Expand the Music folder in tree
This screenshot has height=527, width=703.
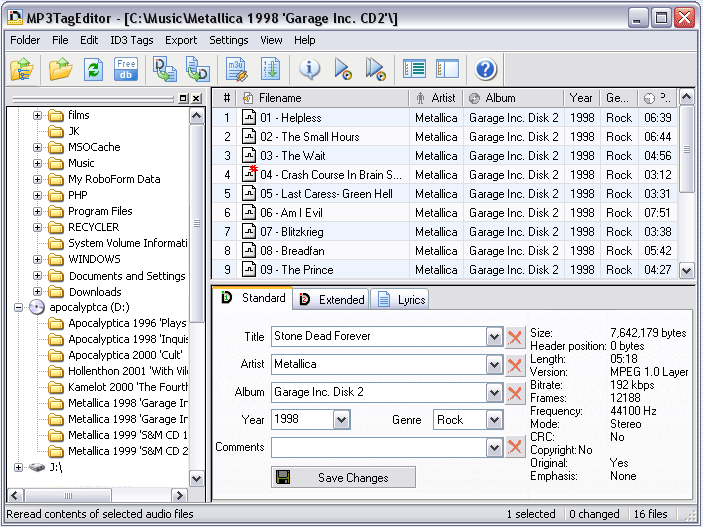tap(38, 163)
